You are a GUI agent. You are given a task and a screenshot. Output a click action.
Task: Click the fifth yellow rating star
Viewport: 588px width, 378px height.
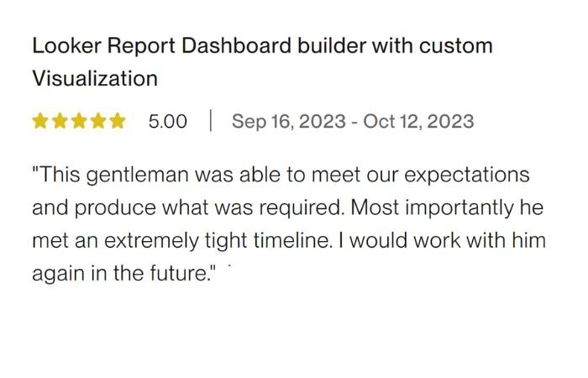pos(118,122)
